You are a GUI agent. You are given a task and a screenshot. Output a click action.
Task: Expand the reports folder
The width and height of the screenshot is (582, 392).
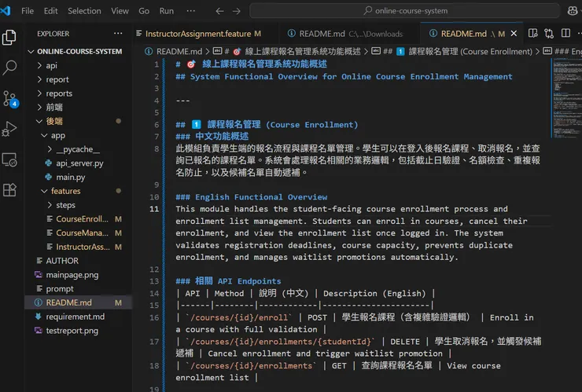(x=59, y=93)
